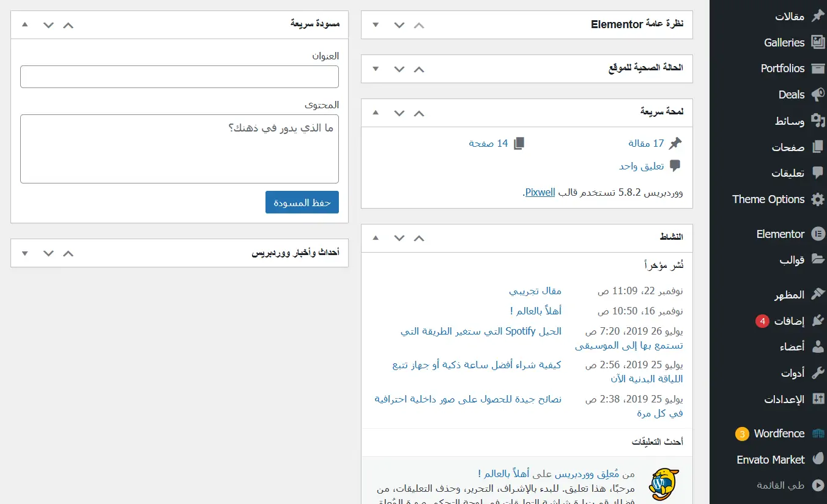Screen dimensions: 827x504
Task: Open the نصائح جيدة للحصول على صور post link
Action: 468,399
